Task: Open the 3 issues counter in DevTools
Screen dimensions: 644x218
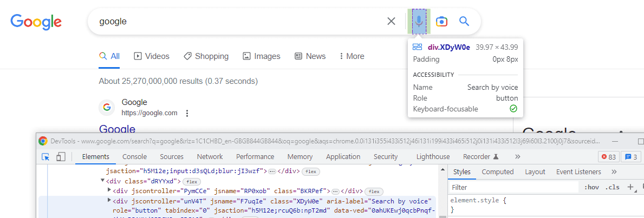Action: point(631,157)
